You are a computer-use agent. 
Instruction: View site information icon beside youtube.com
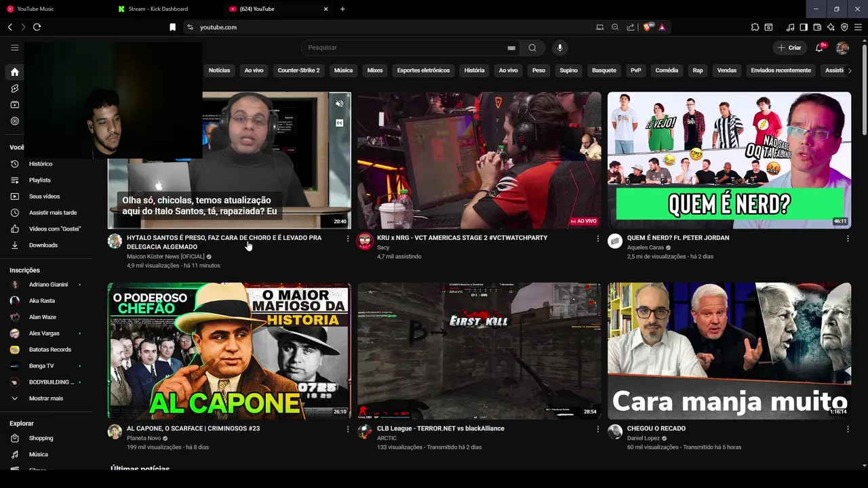click(x=190, y=27)
